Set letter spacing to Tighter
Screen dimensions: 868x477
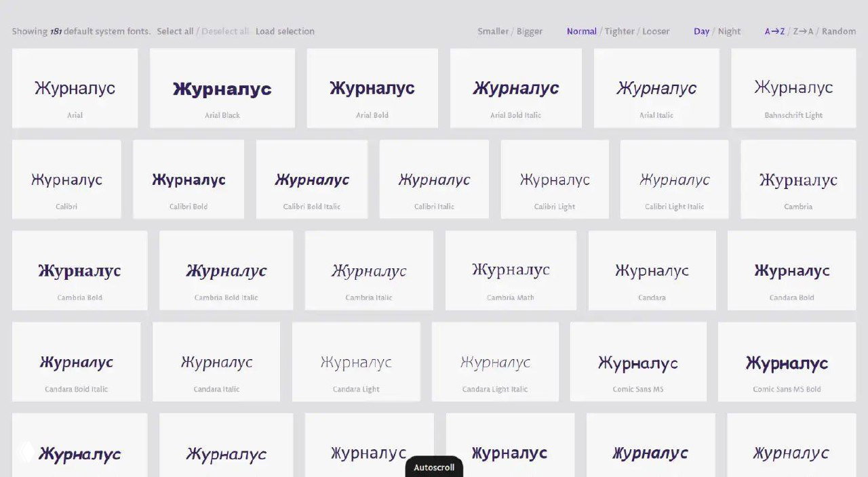pos(620,31)
